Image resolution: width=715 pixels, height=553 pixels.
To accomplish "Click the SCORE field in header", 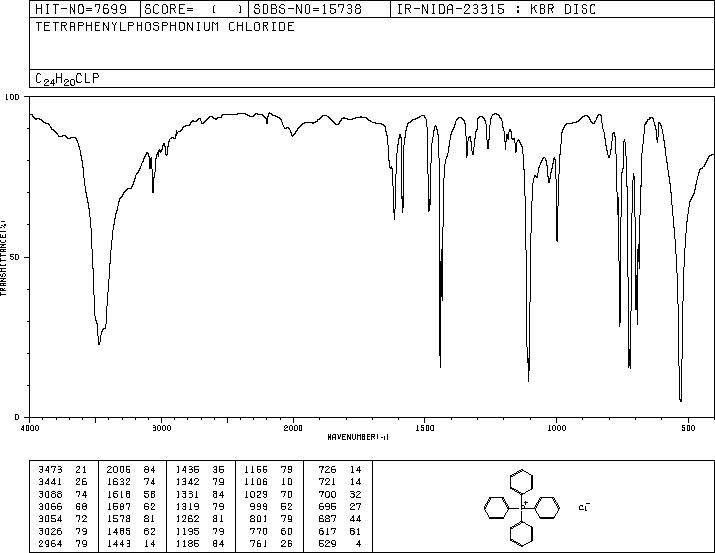I will [194, 9].
